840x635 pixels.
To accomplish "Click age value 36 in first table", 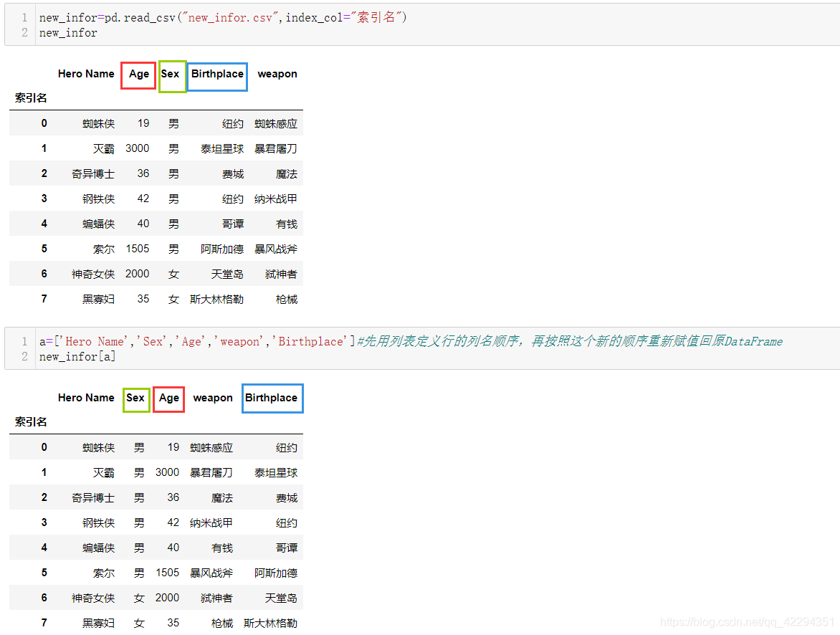I will (143, 173).
